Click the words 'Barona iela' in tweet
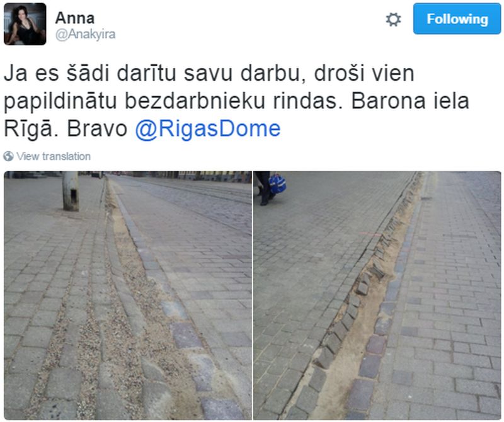This screenshot has width=504, height=422. (x=410, y=101)
